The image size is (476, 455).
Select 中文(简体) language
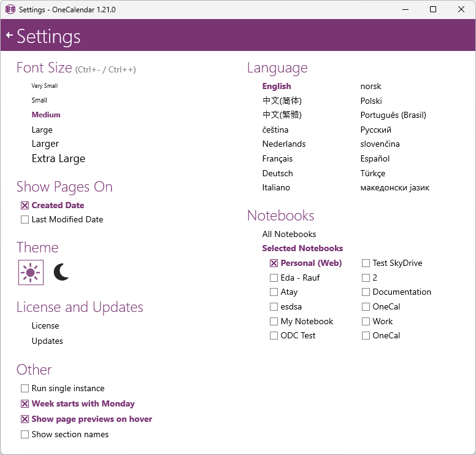click(x=282, y=101)
